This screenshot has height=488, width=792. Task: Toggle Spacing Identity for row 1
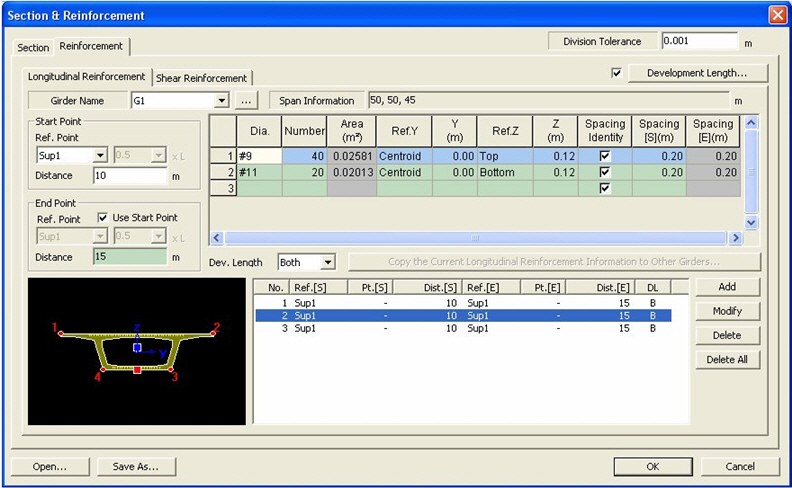pyautogui.click(x=605, y=156)
